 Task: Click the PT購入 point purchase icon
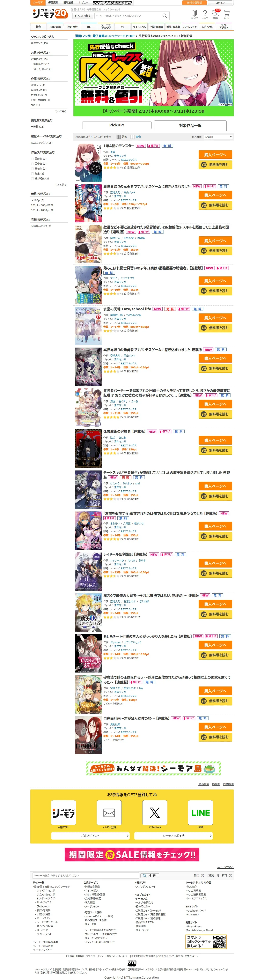pos(216,14)
